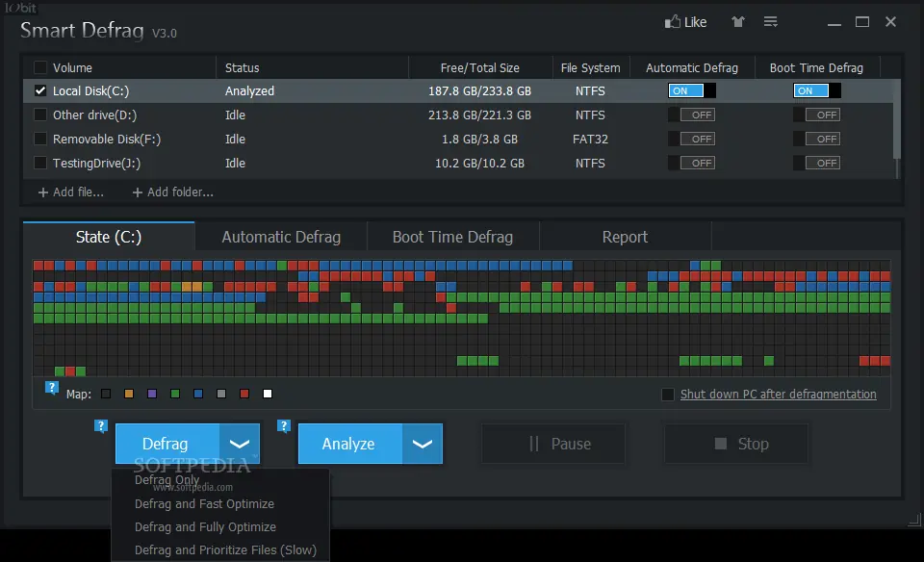The height and width of the screenshot is (562, 924).
Task: Select the Other drive(D:) row name
Action: point(95,115)
